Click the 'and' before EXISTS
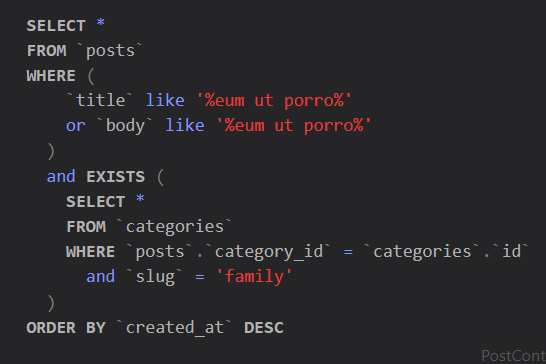This screenshot has height=364, width=546. click(61, 177)
